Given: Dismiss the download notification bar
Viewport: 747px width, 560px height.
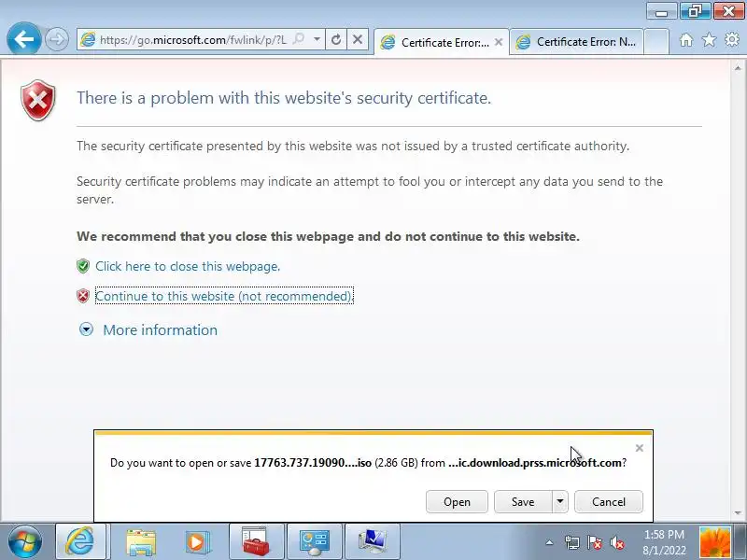Looking at the screenshot, I should coord(640,448).
